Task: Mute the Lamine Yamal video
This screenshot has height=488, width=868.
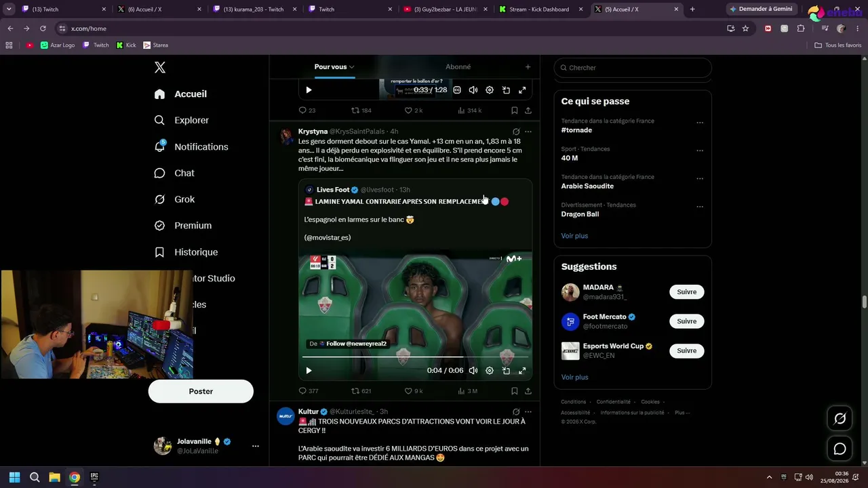Action: [473, 371]
